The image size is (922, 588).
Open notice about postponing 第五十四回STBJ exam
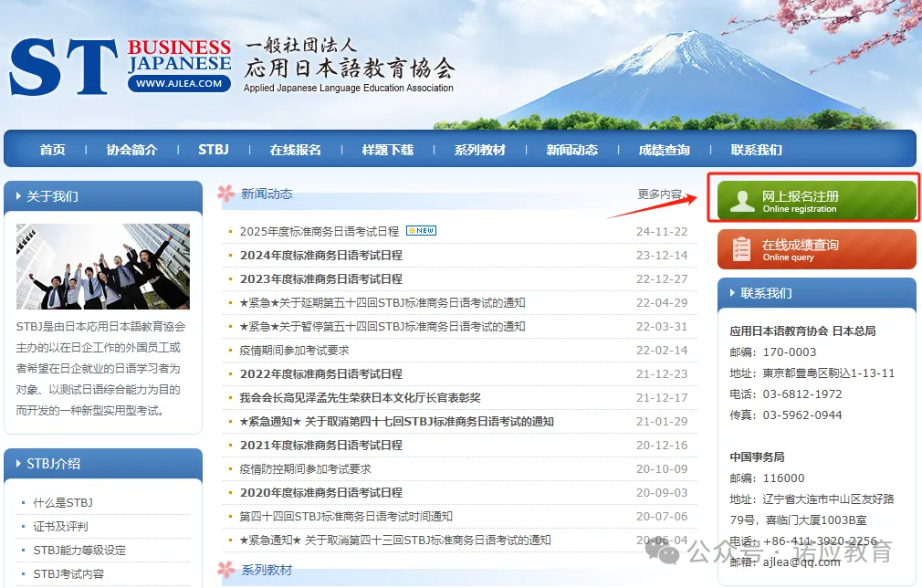tap(382, 303)
